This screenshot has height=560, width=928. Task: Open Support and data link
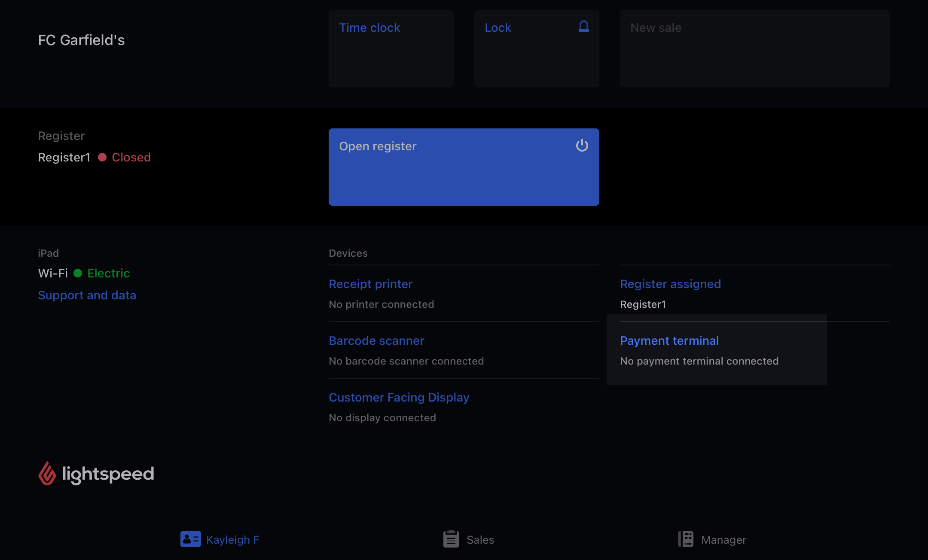click(87, 295)
